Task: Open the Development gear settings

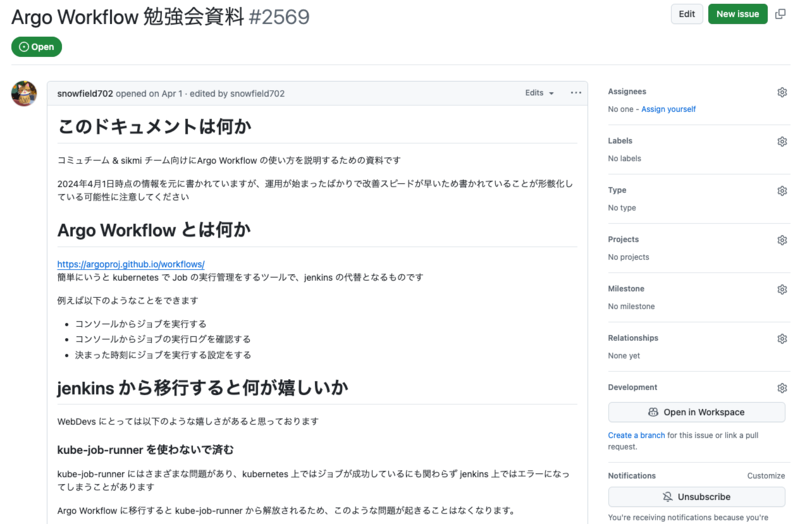Action: 782,388
